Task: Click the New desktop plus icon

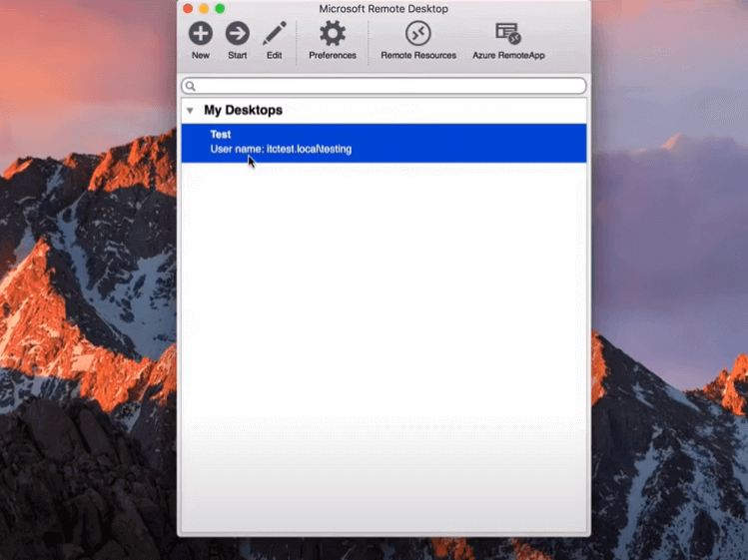Action: [x=201, y=33]
